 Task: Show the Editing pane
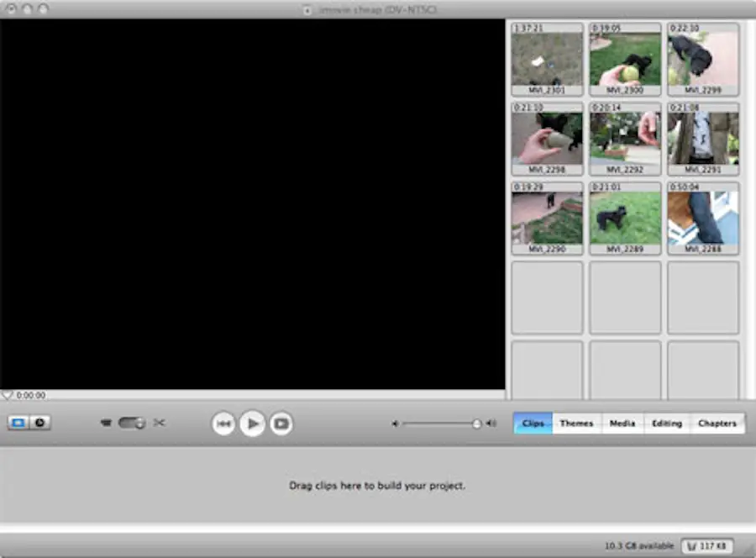pos(666,424)
